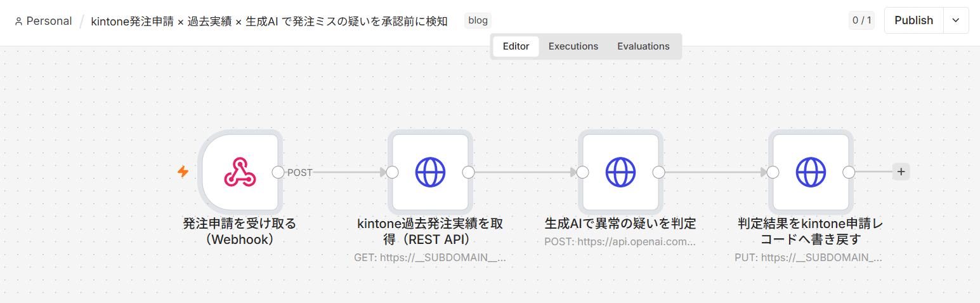The width and height of the screenshot is (980, 303).
Task: Click the 0 / 1 counter badge
Action: pyautogui.click(x=862, y=20)
